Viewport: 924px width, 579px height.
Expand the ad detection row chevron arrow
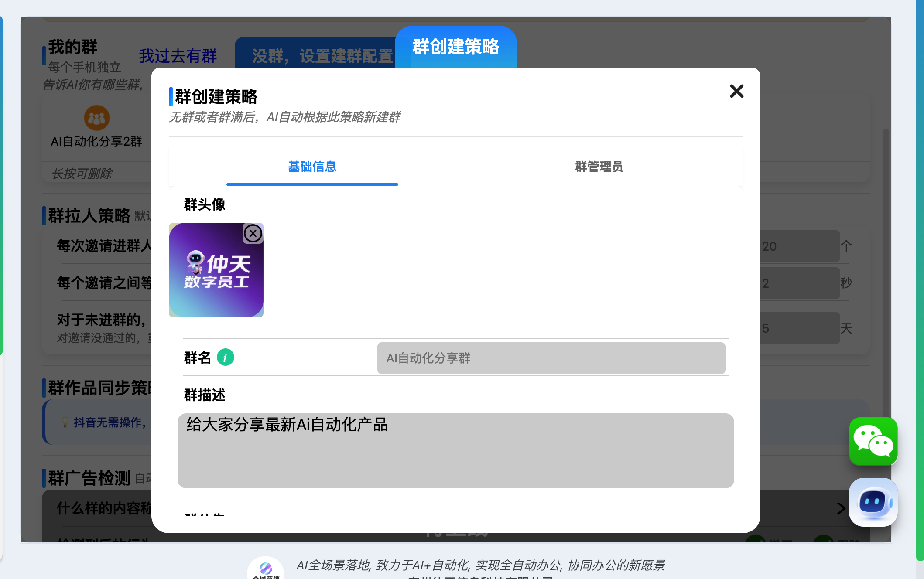click(x=841, y=508)
